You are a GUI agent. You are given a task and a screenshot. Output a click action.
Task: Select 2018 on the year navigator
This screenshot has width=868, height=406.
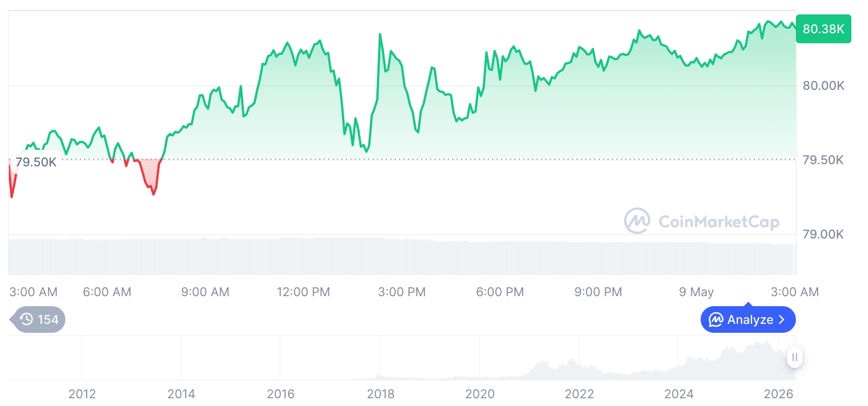click(x=381, y=394)
